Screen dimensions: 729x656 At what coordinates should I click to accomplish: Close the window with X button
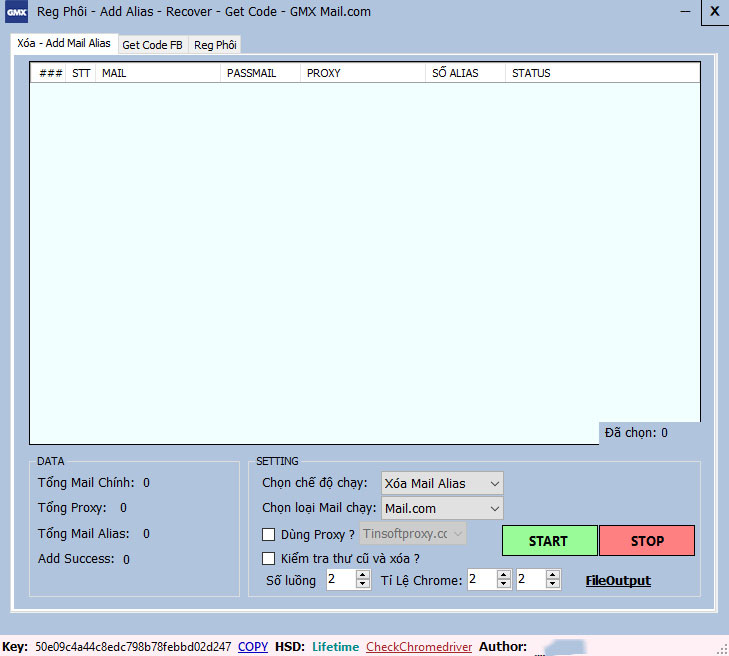pyautogui.click(x=715, y=11)
